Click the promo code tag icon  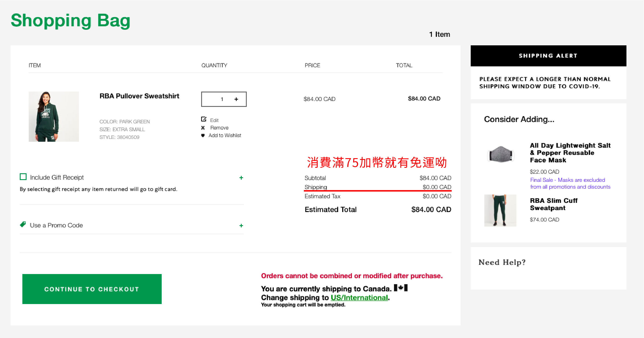point(23,224)
